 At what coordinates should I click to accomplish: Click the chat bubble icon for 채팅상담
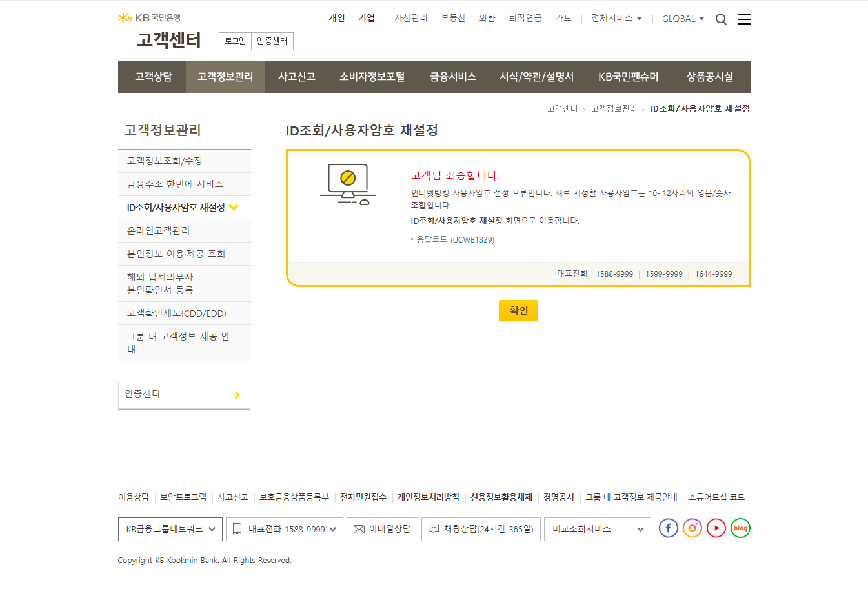[x=434, y=529]
